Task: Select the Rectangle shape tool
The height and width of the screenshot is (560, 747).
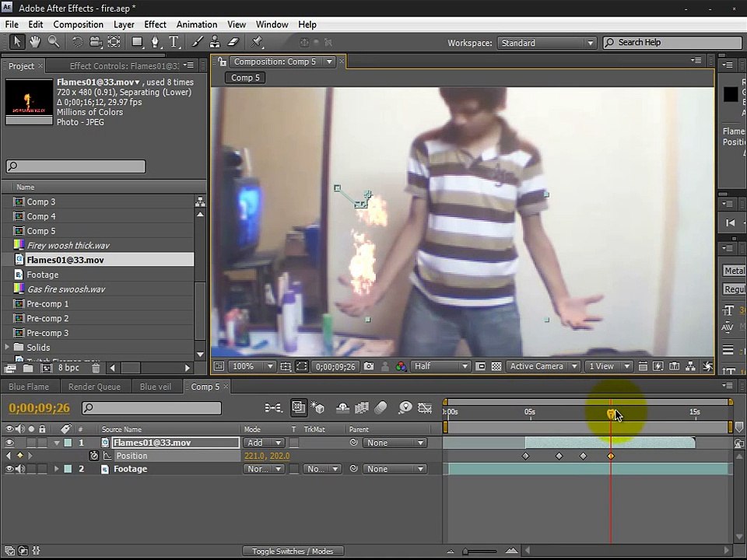Action: [x=138, y=42]
